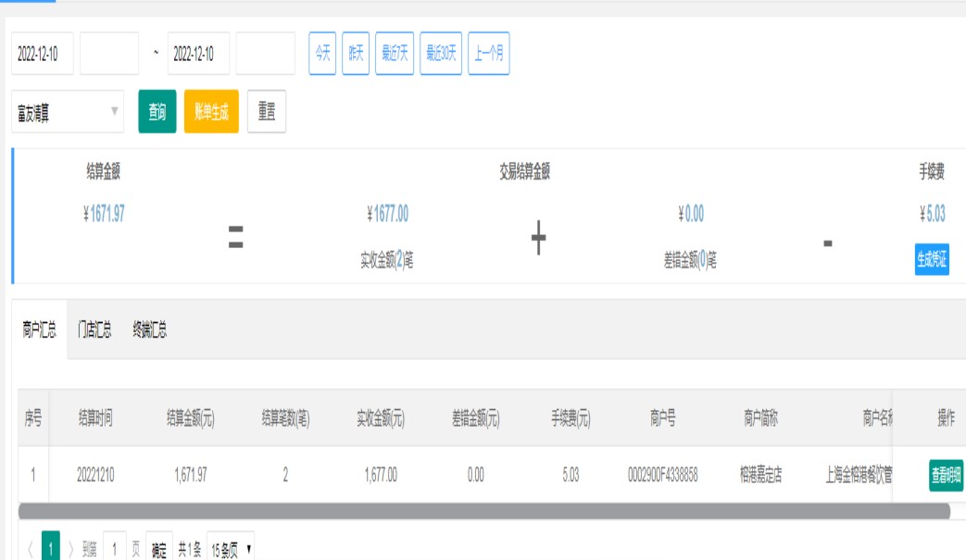
Task: Click the yellow 账单生成 button
Action: [x=211, y=112]
